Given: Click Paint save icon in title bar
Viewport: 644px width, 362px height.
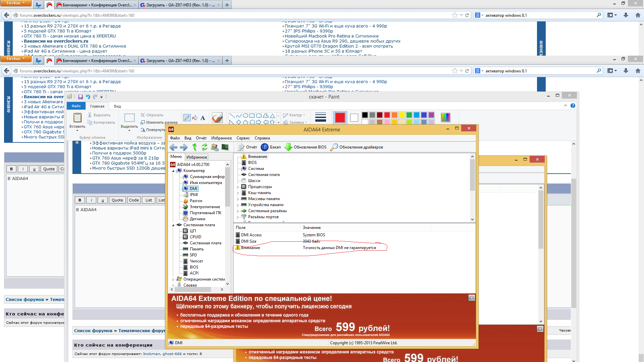Looking at the screenshot, I should point(80,97).
